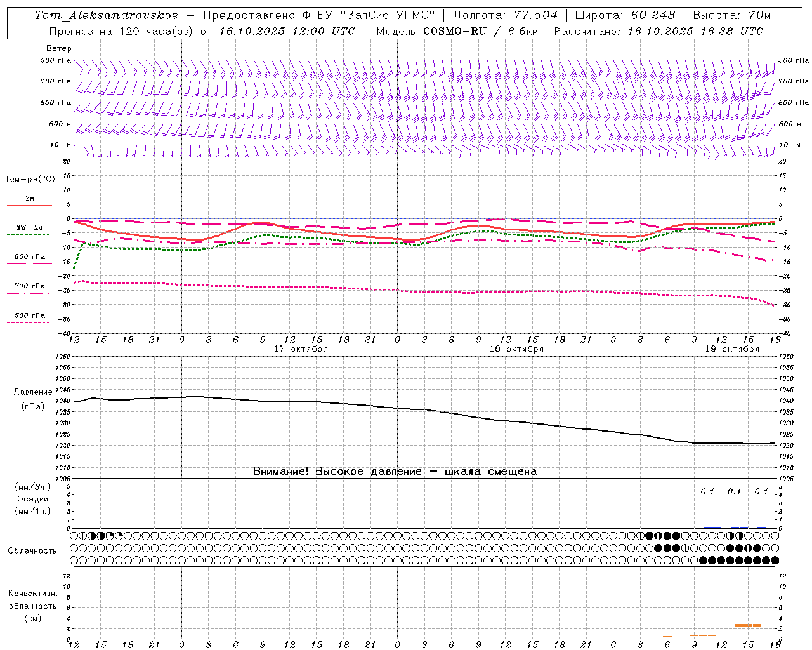Click the date label 19 октября
This screenshot has width=812, height=650.
[732, 349]
